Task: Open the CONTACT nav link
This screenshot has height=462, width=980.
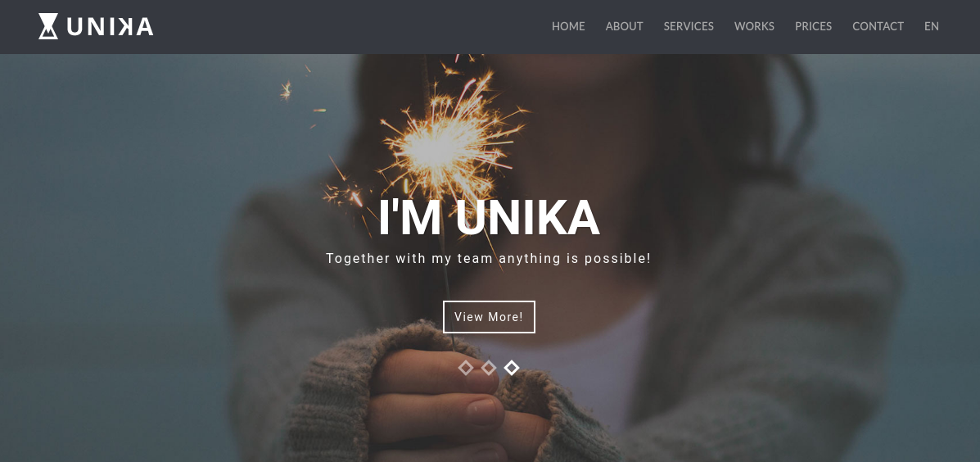Action: tap(878, 26)
